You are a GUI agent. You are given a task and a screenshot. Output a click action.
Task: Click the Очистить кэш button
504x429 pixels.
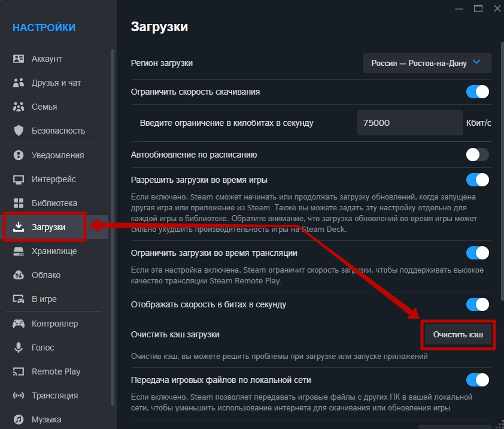tap(458, 335)
